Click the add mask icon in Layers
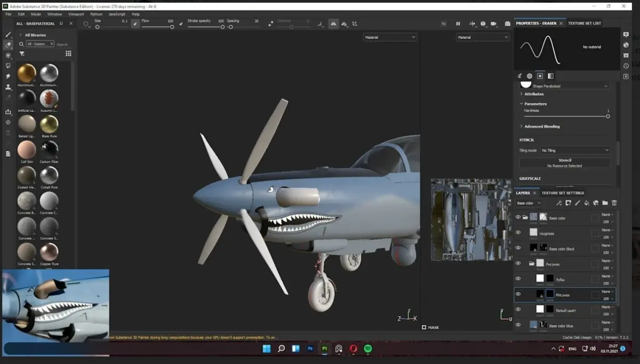The height and width of the screenshot is (364, 640). [x=568, y=203]
